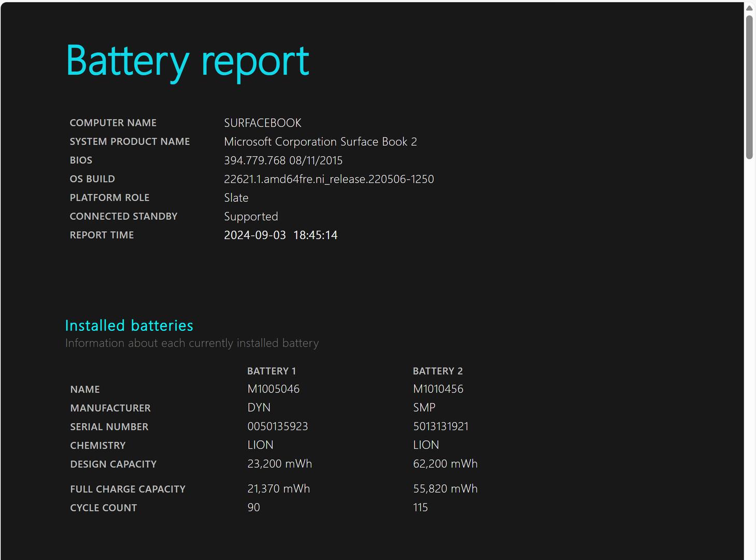This screenshot has width=756, height=560.
Task: Select battery name M1005046
Action: pos(274,389)
